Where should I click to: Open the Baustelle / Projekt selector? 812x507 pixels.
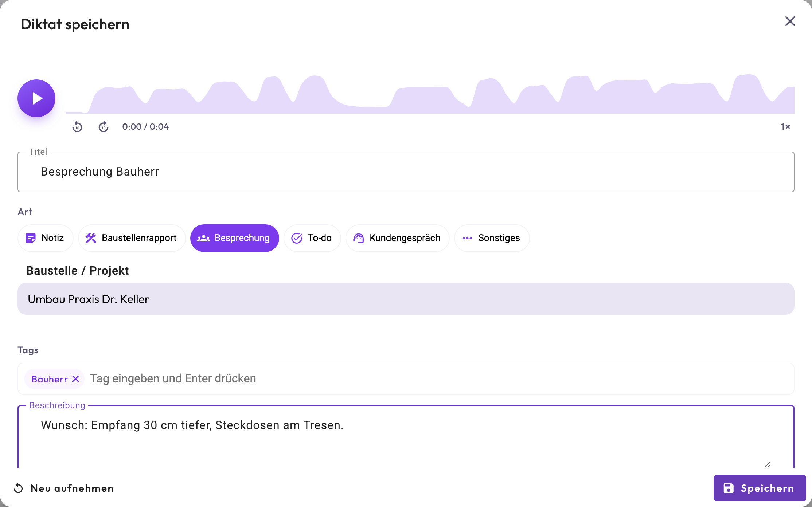(406, 299)
